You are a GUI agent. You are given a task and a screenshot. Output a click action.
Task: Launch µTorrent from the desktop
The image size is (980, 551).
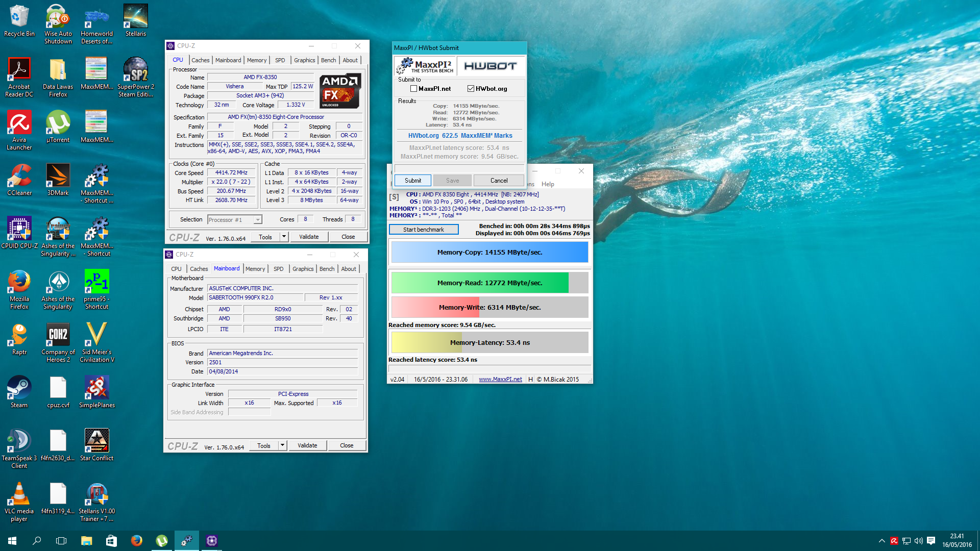[58, 127]
